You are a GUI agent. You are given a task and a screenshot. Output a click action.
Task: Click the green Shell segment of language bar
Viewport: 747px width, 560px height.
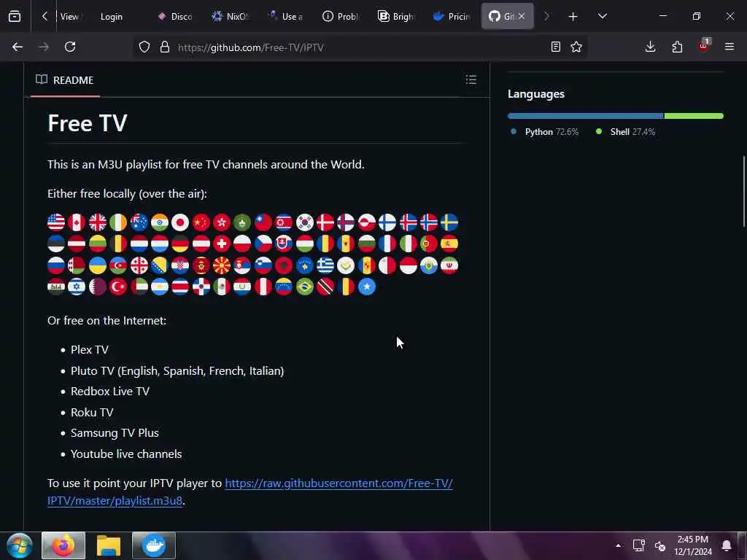694,116
